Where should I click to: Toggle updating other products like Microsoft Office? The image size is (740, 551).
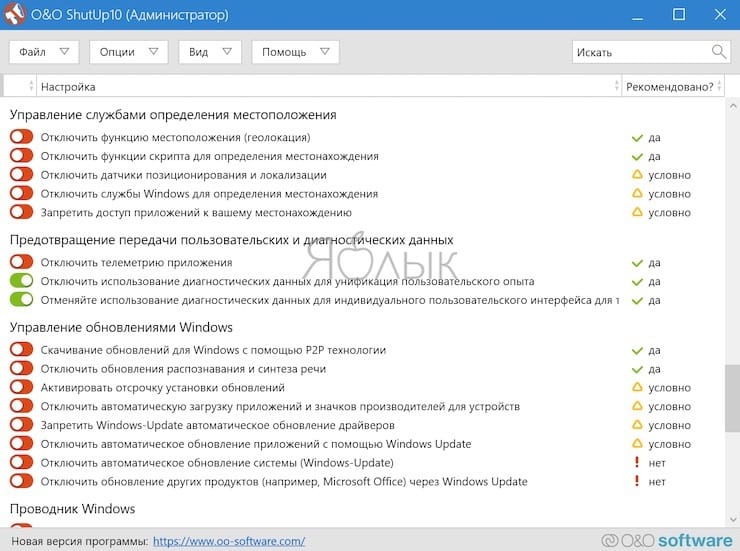tap(22, 481)
